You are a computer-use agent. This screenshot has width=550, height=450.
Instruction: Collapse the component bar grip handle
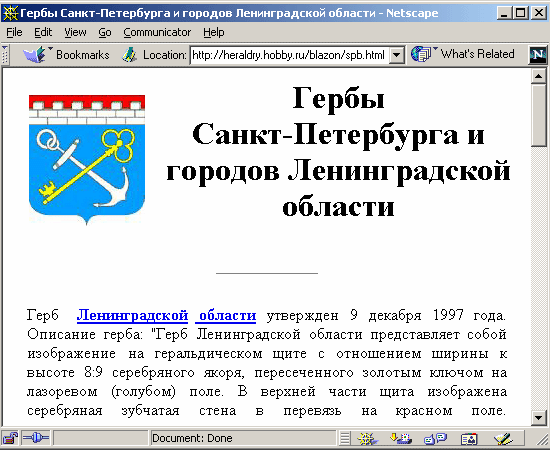point(345,438)
